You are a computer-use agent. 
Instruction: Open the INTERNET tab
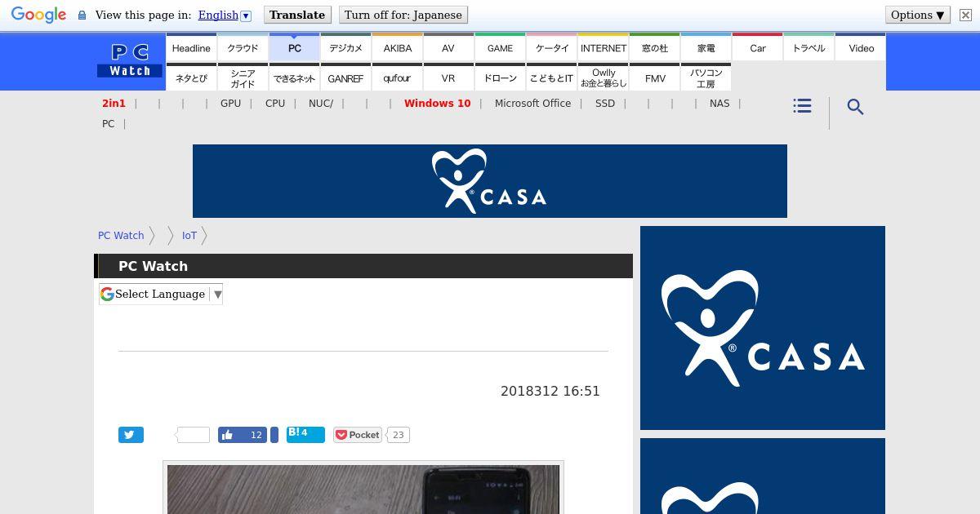603,47
